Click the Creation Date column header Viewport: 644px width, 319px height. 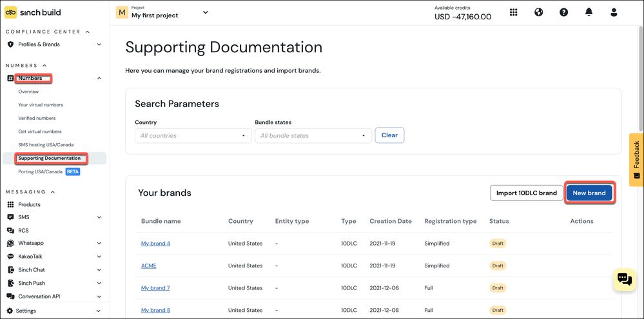point(391,221)
